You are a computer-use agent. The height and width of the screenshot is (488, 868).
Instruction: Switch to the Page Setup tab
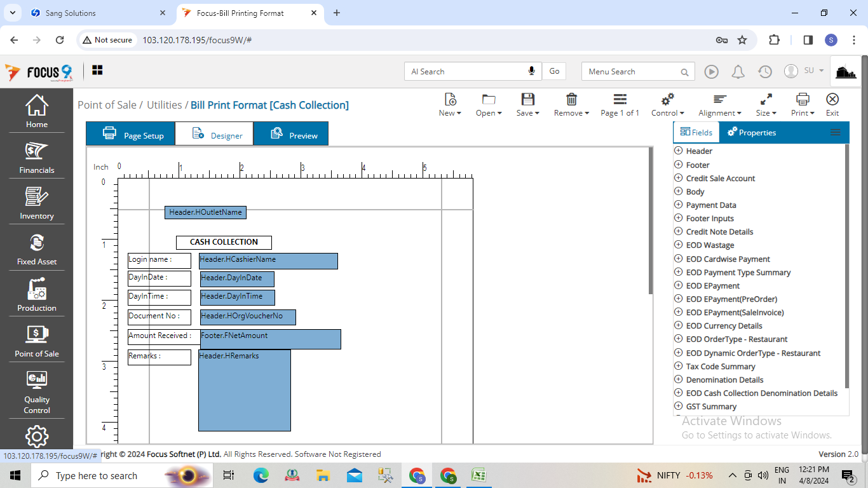pos(131,135)
